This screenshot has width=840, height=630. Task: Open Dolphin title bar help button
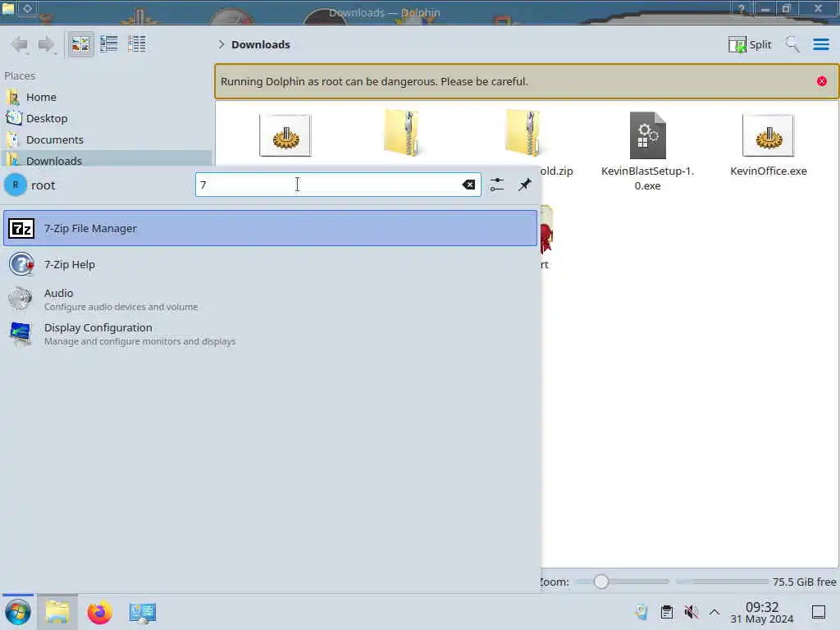click(x=741, y=8)
